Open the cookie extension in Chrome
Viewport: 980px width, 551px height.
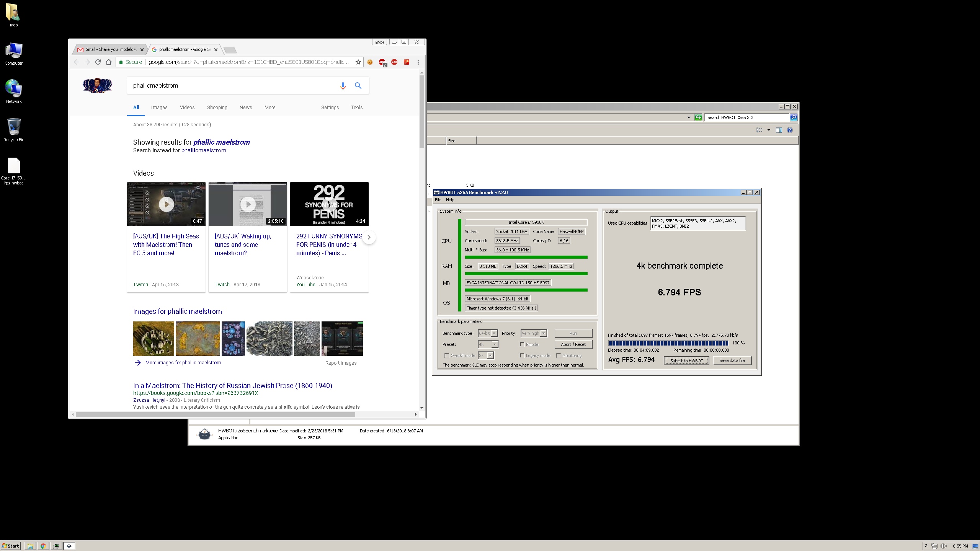coord(370,62)
